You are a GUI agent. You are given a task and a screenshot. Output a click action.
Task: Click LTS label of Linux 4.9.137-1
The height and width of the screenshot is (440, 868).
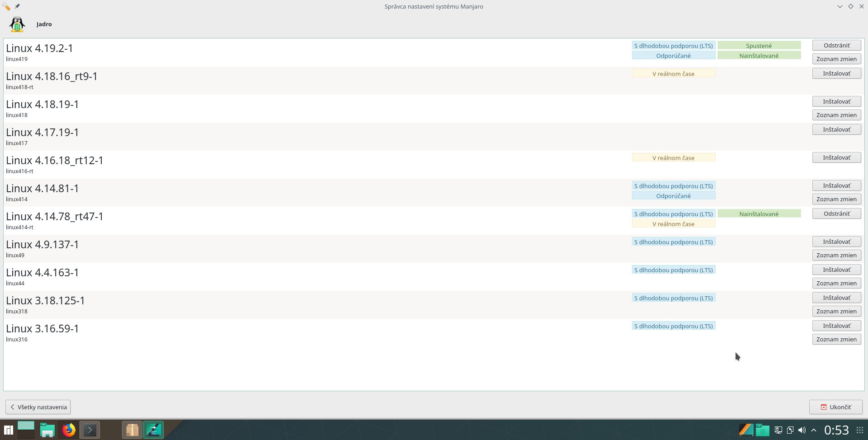(x=674, y=242)
